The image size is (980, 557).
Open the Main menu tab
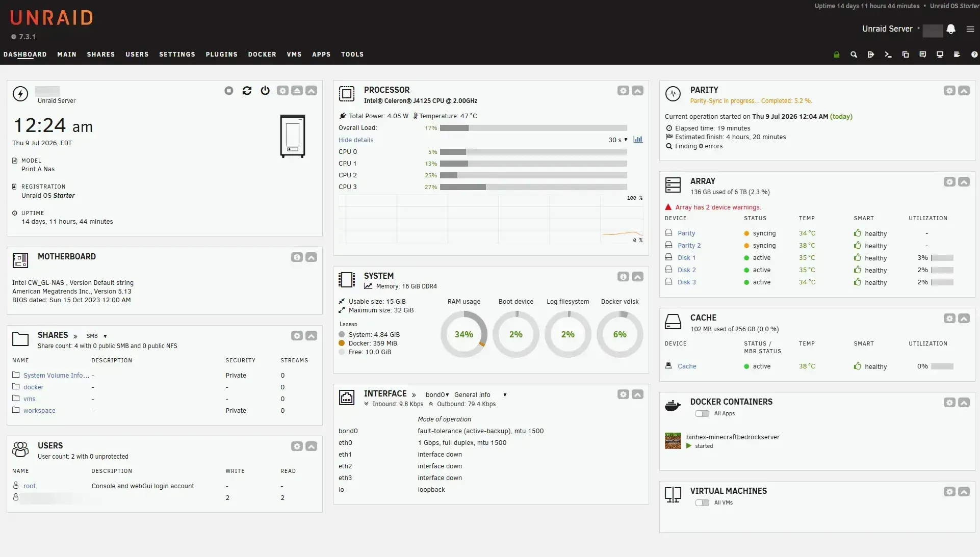(67, 55)
